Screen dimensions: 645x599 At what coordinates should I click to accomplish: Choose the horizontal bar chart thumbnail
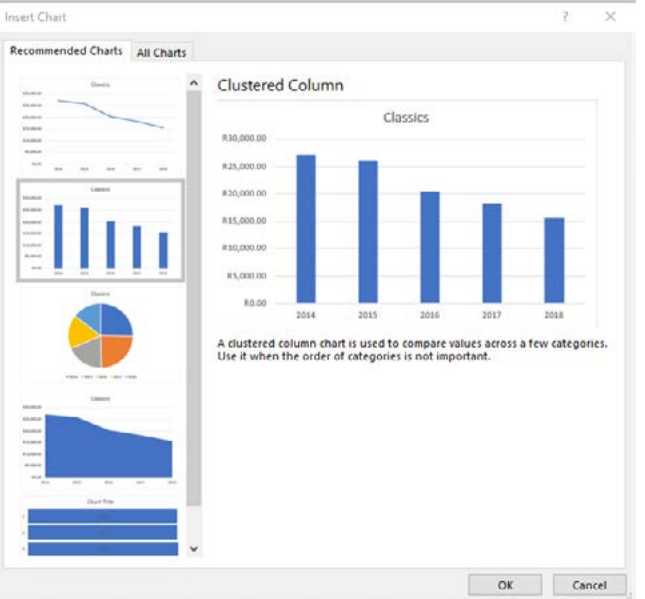[100, 527]
